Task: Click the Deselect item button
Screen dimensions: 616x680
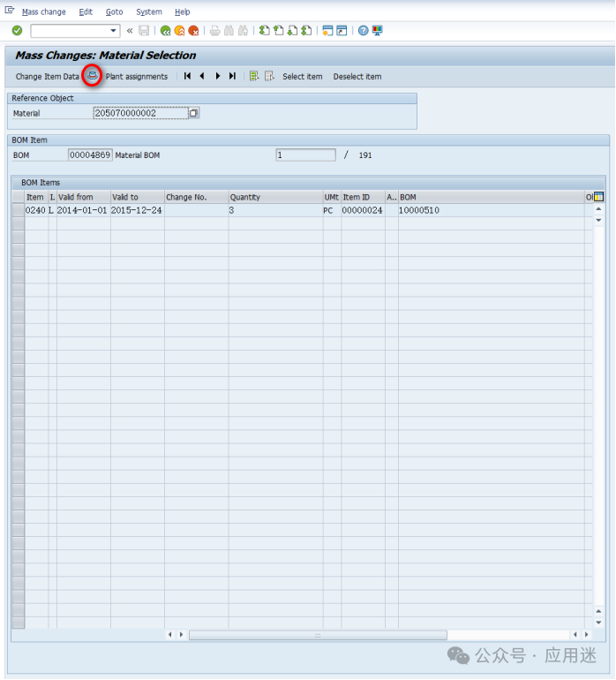Action: pos(357,77)
